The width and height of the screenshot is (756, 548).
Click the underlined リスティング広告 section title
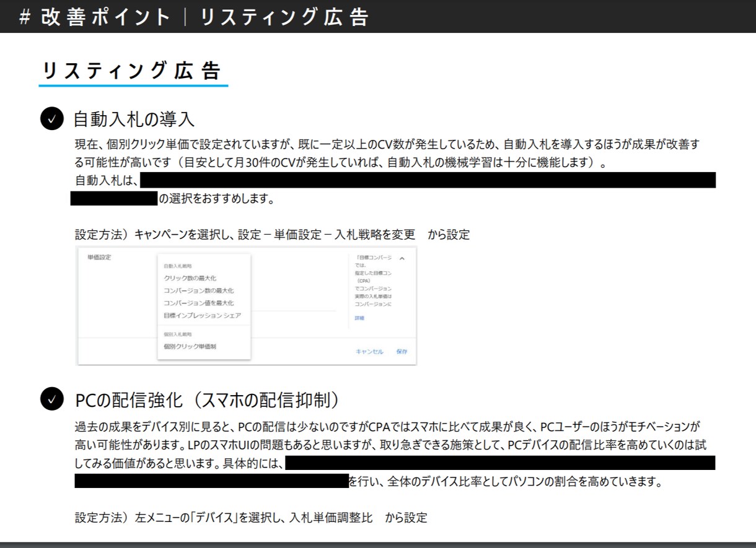click(x=133, y=71)
